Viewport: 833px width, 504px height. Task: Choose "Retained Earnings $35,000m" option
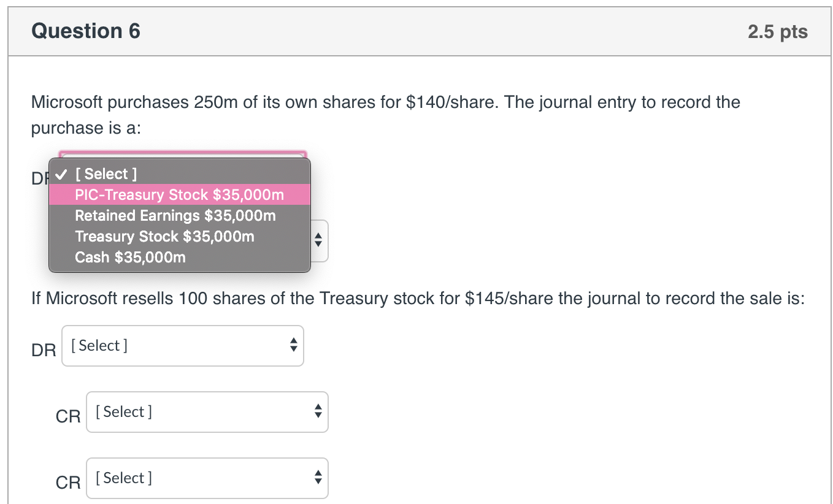click(x=174, y=215)
